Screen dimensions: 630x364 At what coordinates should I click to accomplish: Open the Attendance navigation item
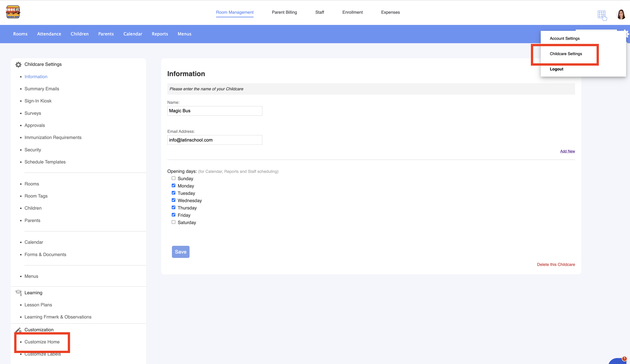[x=49, y=34]
